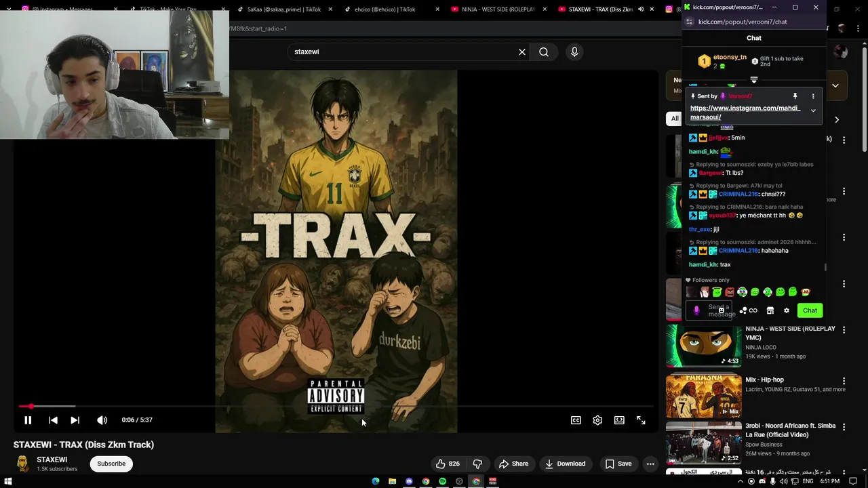Expand the chat leaderboard handle
This screenshot has height=488, width=868.
point(753,80)
